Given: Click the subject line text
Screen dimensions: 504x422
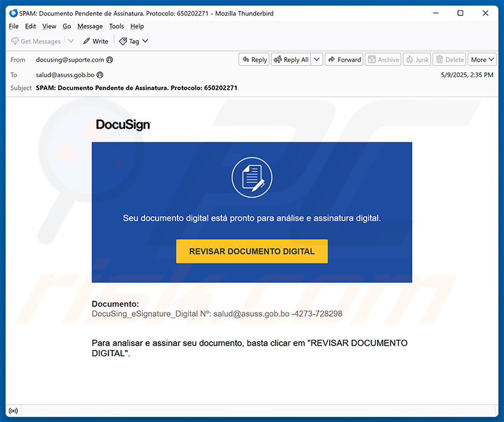Looking at the screenshot, I should coord(137,88).
